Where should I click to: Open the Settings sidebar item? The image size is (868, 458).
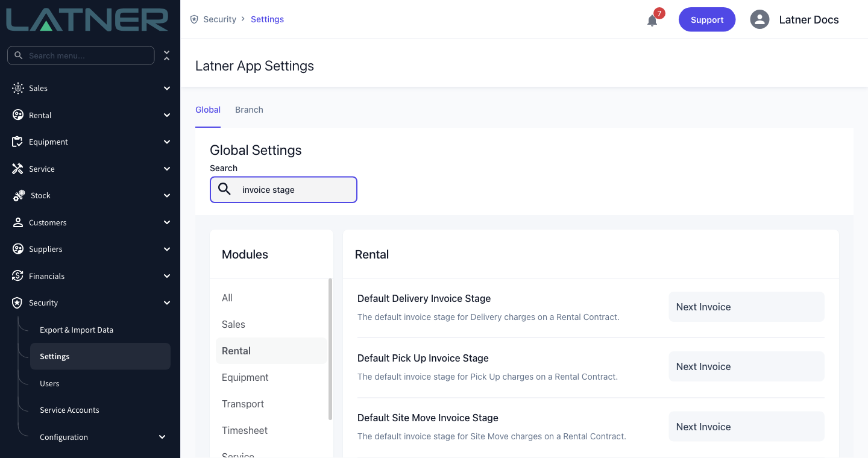click(x=100, y=356)
